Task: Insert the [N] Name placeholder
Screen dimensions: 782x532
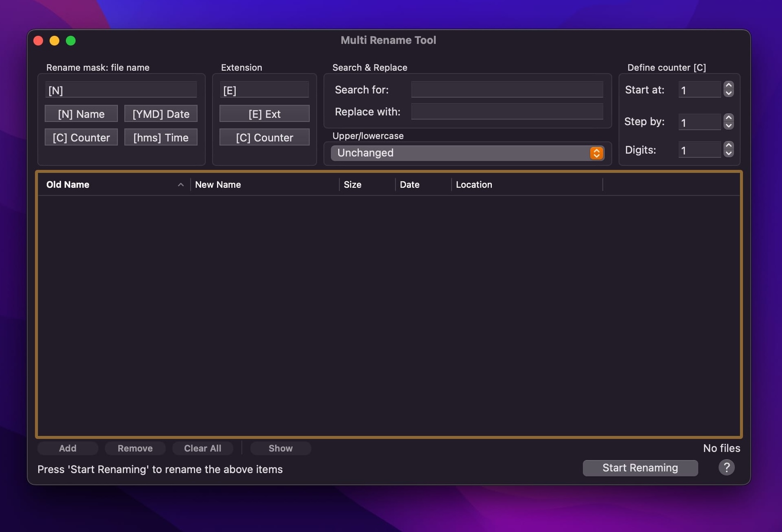Action: (81, 114)
